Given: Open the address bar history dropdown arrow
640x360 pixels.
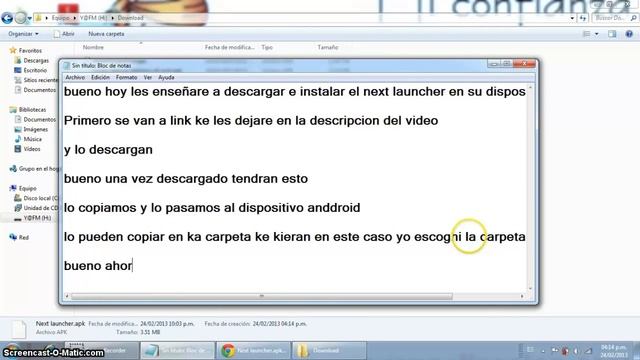Looking at the screenshot, I should coord(572,18).
